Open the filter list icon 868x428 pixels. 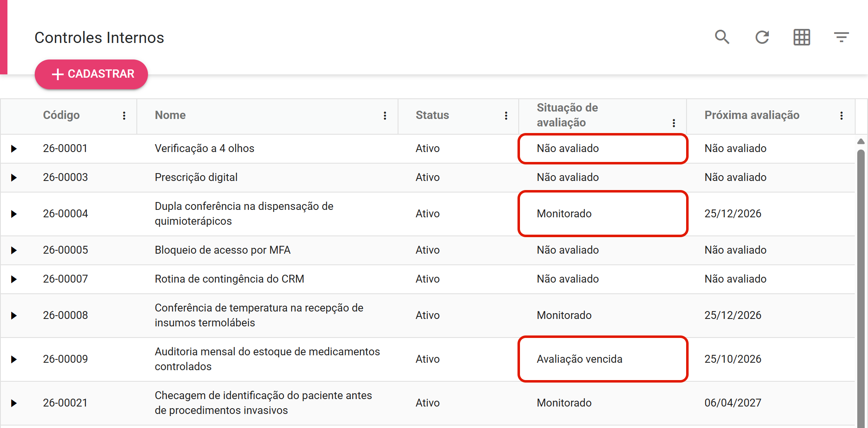click(841, 37)
